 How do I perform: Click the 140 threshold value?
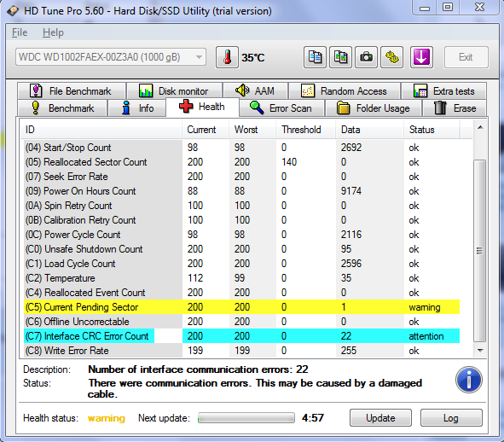click(289, 162)
